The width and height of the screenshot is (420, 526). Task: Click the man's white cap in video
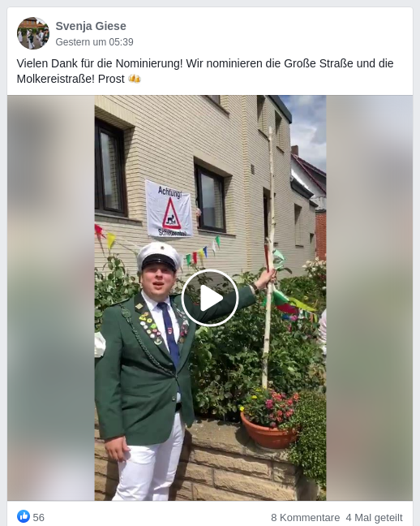point(159,257)
